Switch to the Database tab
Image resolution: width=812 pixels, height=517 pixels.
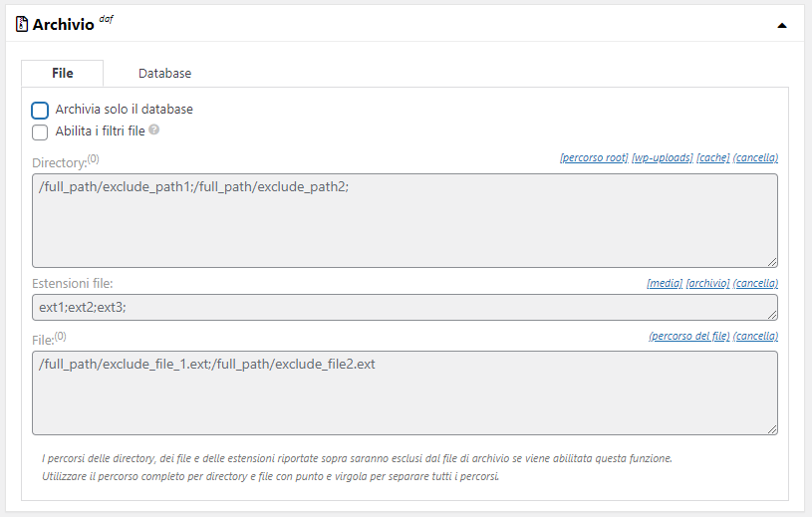164,73
